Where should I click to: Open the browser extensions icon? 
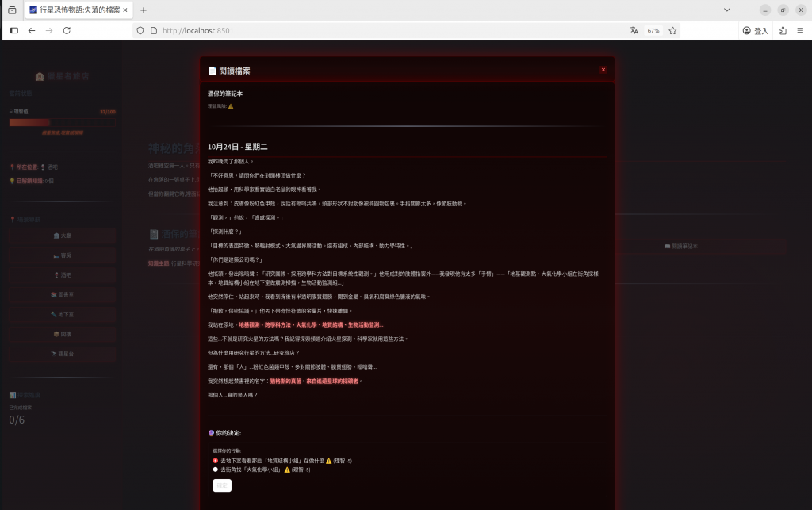tap(783, 31)
